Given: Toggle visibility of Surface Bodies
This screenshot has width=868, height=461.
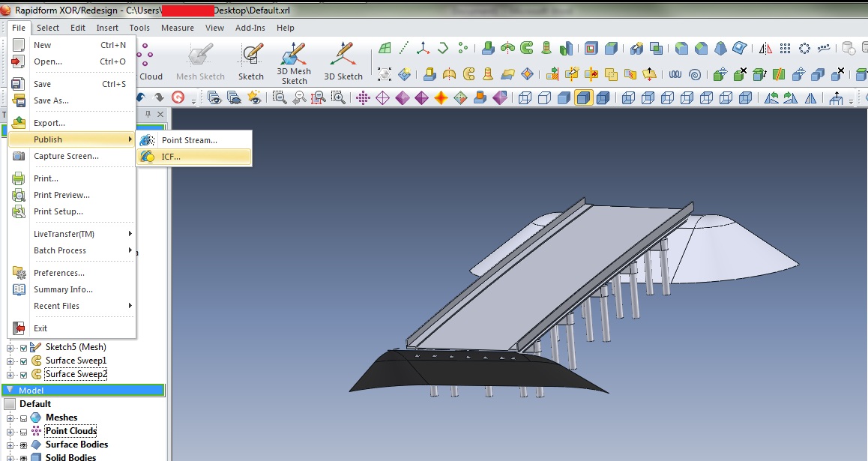Looking at the screenshot, I should point(23,445).
